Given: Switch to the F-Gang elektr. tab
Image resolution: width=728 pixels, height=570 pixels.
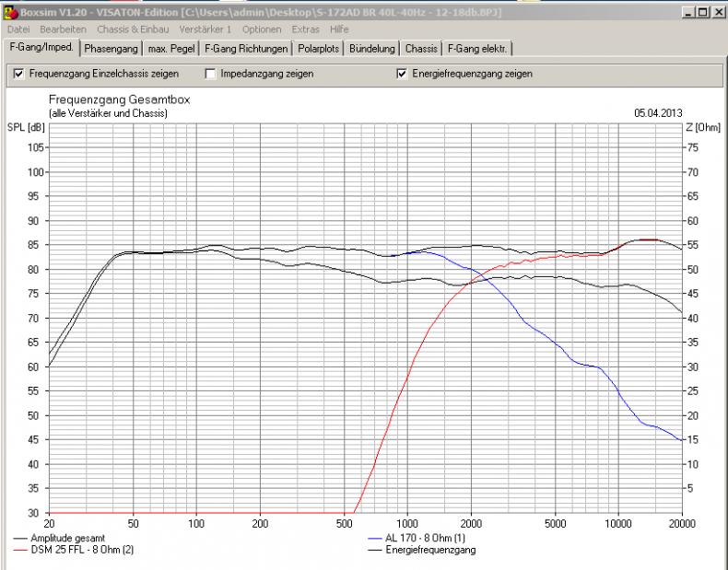Looking at the screenshot, I should coord(477,49).
